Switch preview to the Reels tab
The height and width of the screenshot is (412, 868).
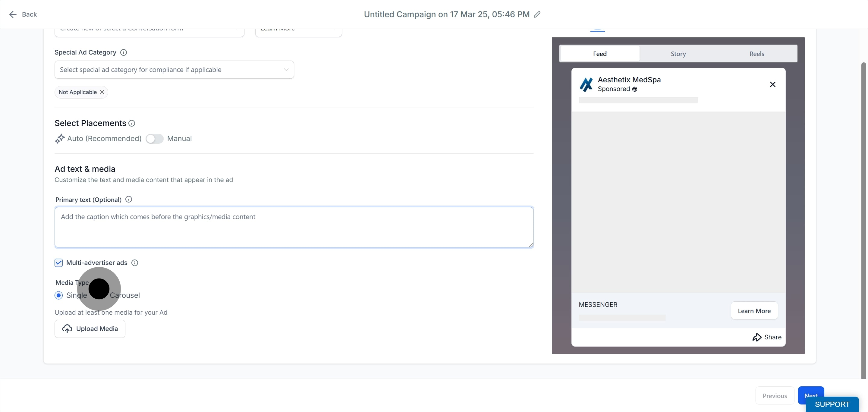click(x=756, y=54)
